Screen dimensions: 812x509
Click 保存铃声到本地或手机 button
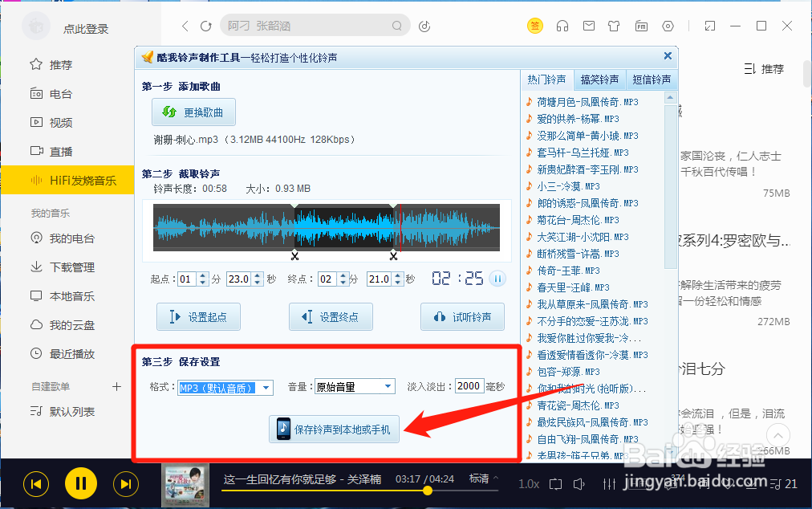click(x=334, y=430)
